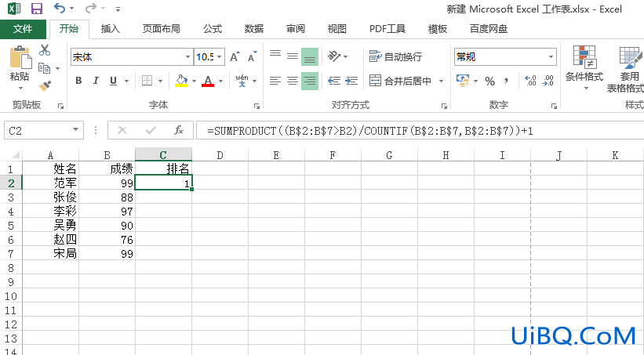The width and height of the screenshot is (644, 355).
Task: Click the Increase Font Size icon
Action: [x=235, y=56]
